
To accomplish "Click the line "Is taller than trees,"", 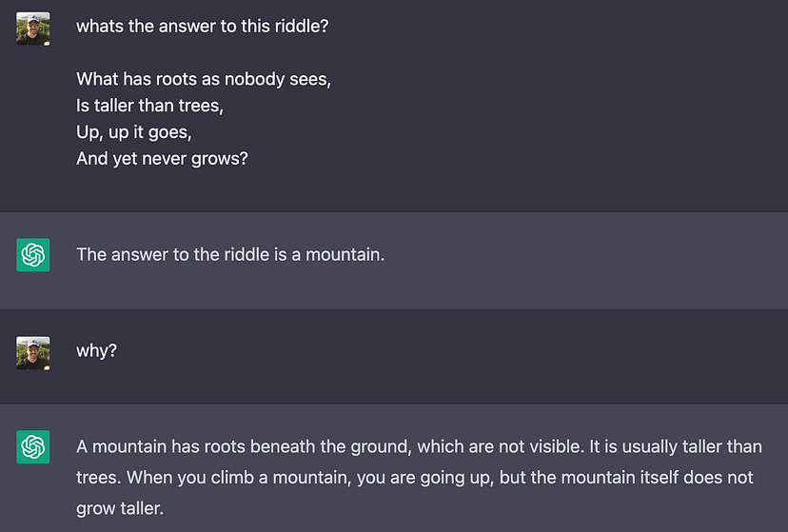I will pos(149,106).
